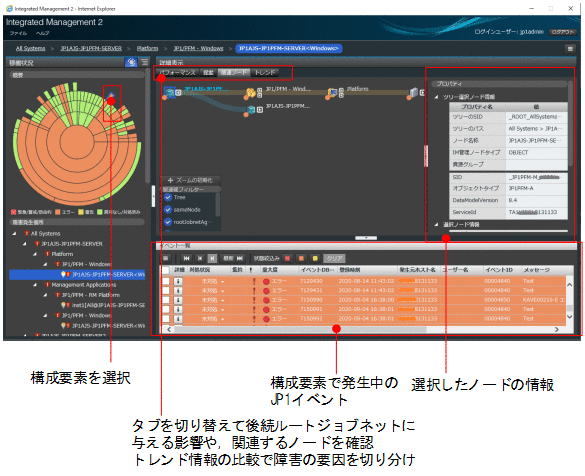Screen dimensions: 585x476
Task: Open details icon for event 7129430
Action: [x=178, y=281]
